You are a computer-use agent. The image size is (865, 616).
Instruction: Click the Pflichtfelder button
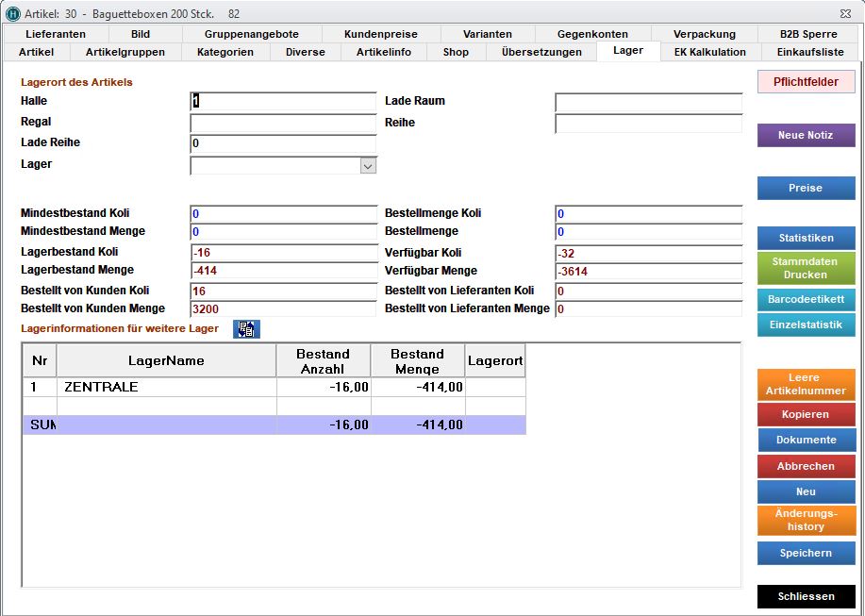[806, 82]
